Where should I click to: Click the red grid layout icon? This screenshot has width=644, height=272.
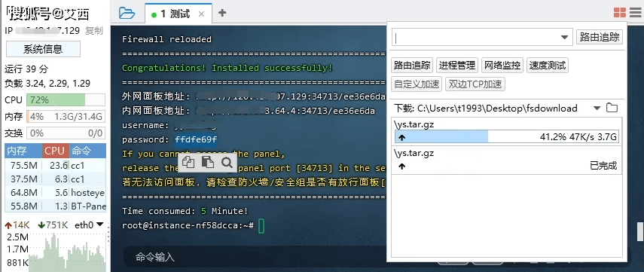[619, 13]
